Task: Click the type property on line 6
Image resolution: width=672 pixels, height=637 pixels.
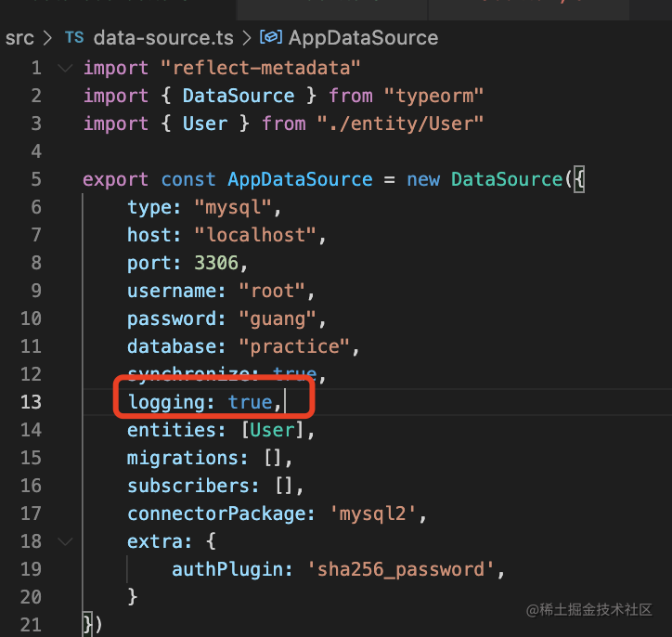Action: [149, 208]
